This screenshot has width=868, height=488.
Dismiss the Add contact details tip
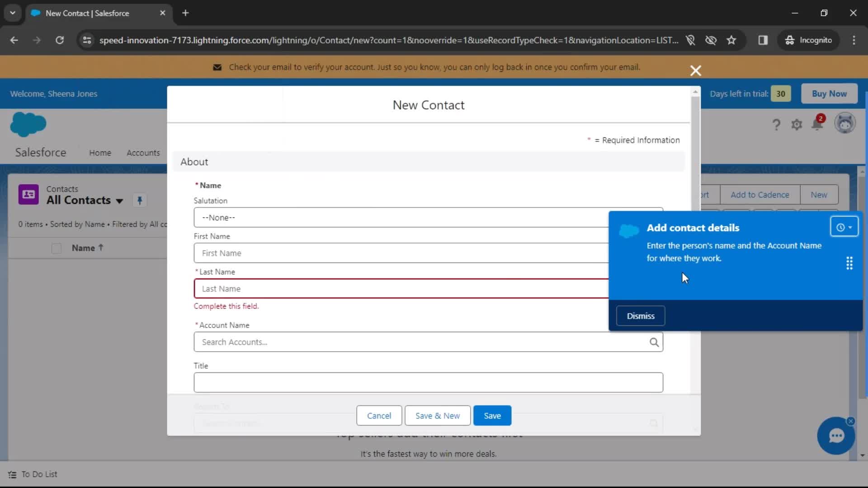pyautogui.click(x=640, y=316)
